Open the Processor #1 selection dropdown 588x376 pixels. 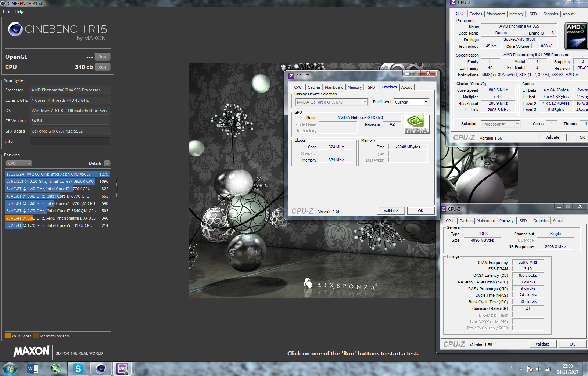click(x=501, y=124)
